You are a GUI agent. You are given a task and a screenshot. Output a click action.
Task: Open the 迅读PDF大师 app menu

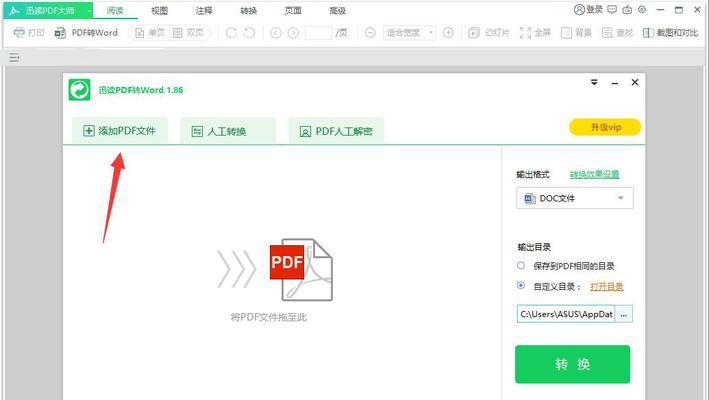(x=47, y=10)
